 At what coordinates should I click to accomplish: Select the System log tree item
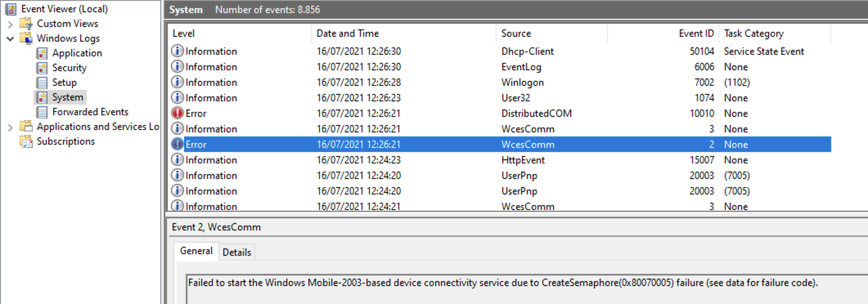coord(67,97)
